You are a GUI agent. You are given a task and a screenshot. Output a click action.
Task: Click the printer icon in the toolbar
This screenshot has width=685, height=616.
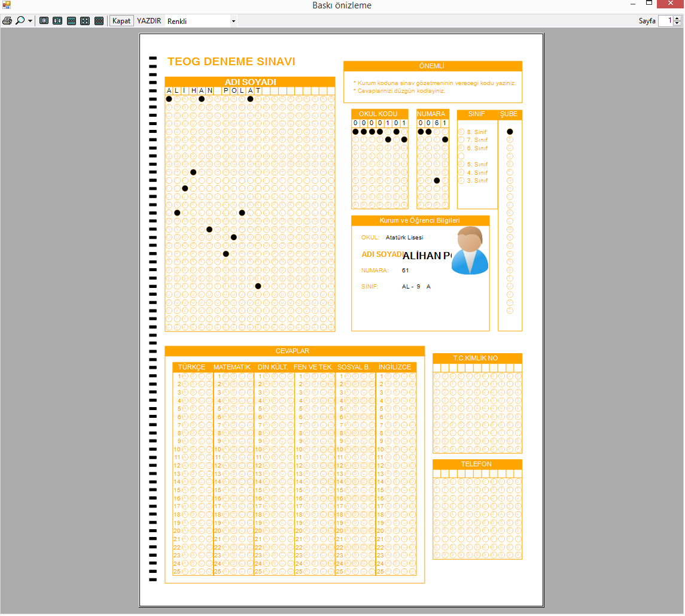tap(7, 21)
